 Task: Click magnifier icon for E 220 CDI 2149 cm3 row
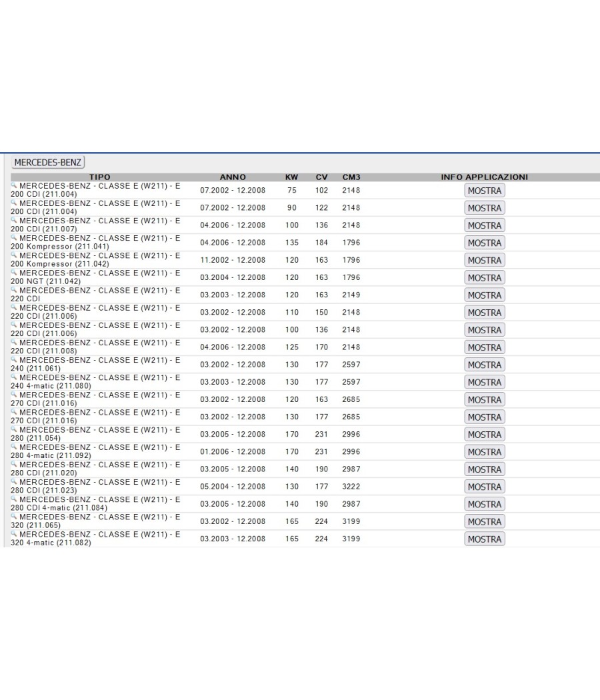(14, 289)
